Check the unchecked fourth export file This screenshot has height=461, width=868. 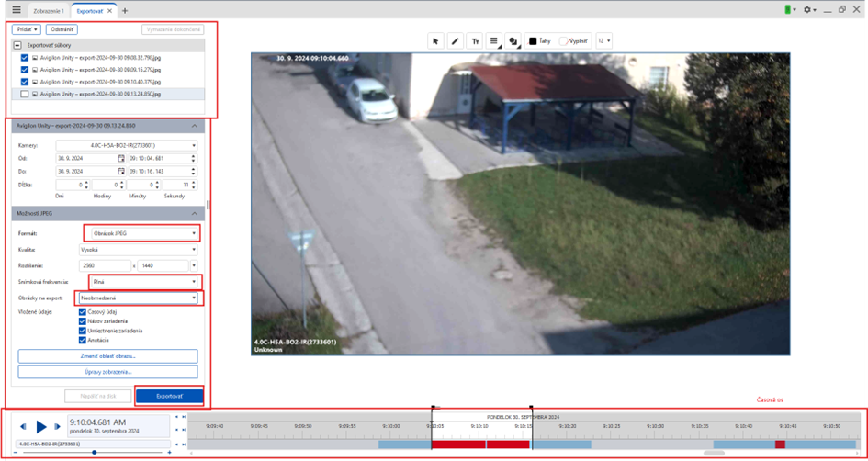coord(25,94)
